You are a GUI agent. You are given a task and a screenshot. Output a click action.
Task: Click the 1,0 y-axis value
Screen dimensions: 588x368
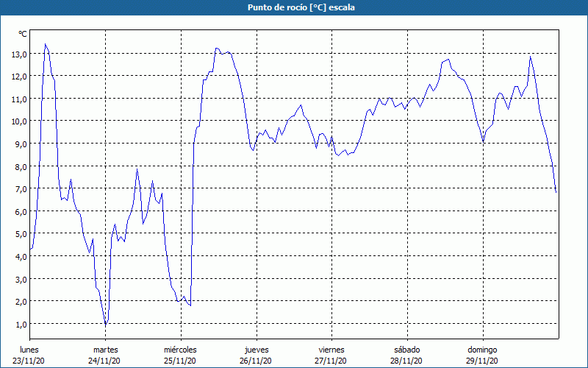21,325
